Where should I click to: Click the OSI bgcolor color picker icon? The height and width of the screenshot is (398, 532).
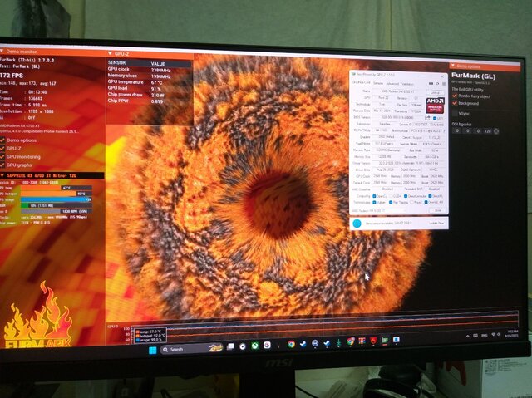point(496,130)
